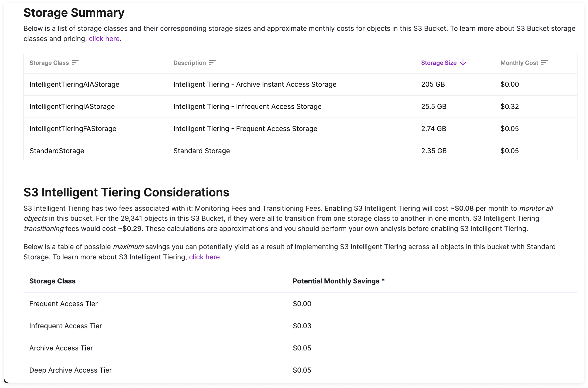
Task: Select the IntelligentTieringFAStorage row name
Action: point(73,129)
